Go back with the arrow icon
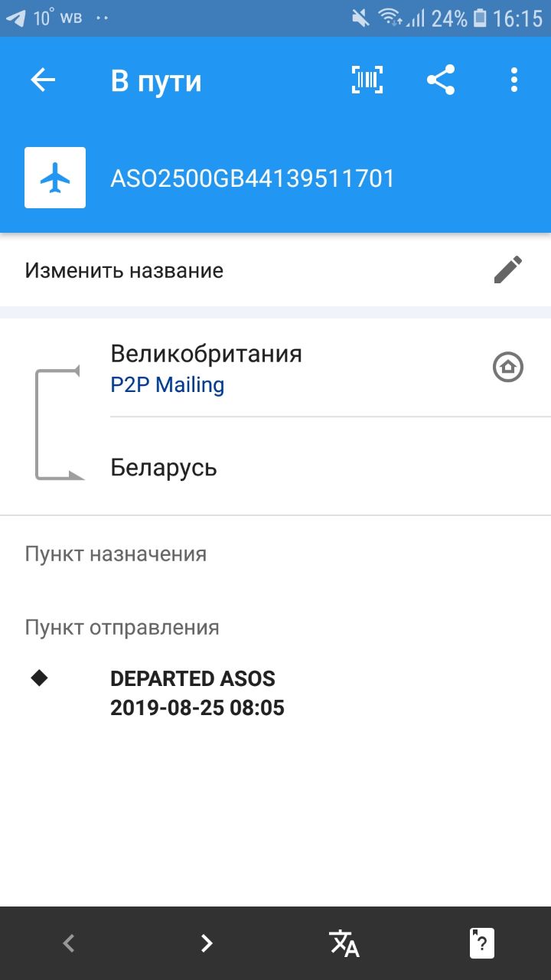This screenshot has height=980, width=551. pyautogui.click(x=43, y=80)
